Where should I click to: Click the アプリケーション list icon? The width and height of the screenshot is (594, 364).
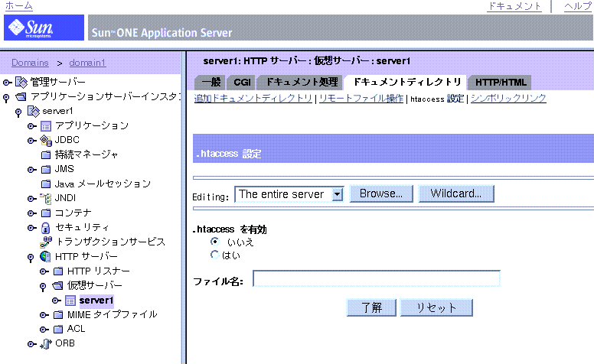pyautogui.click(x=46, y=126)
